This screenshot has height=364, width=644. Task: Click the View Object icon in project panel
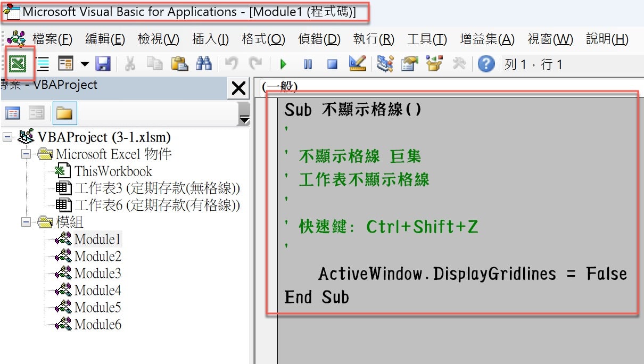click(x=36, y=113)
